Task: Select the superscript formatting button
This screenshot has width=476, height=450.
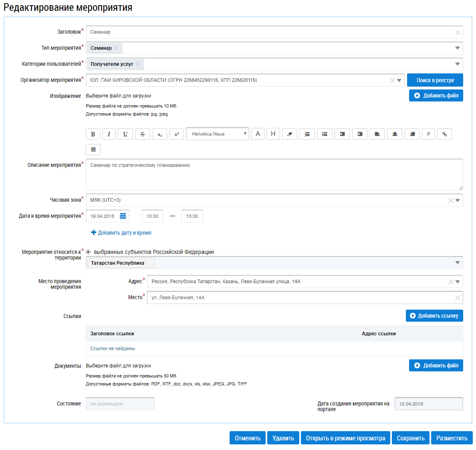Action: 177,134
